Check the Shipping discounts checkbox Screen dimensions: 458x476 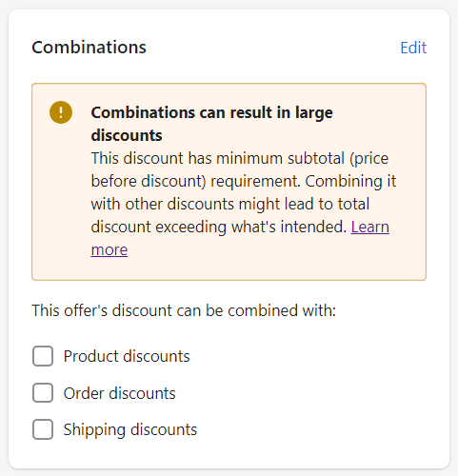[x=43, y=429]
